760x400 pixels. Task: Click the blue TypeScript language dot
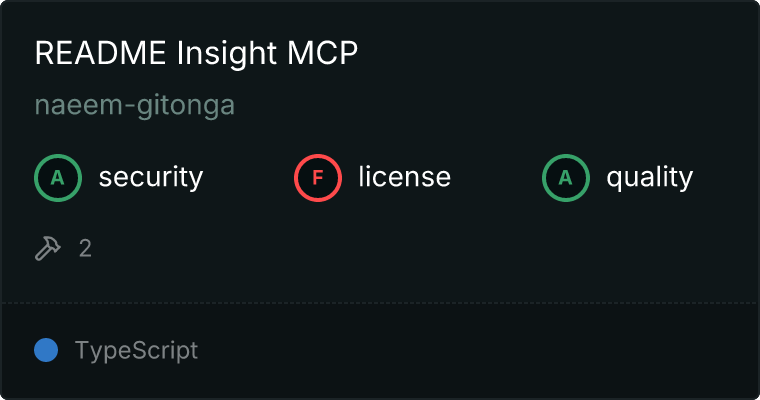tap(46, 350)
